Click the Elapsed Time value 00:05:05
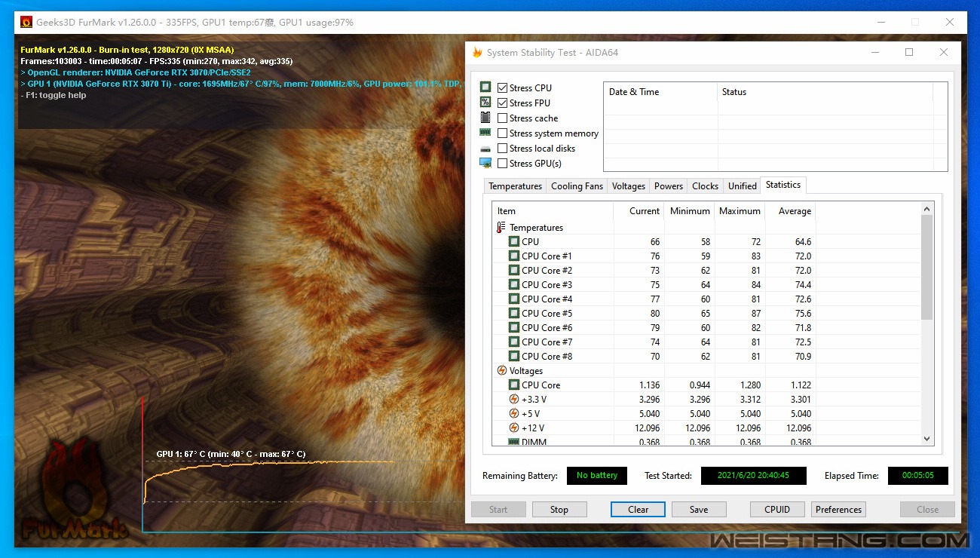The width and height of the screenshot is (980, 558). click(917, 476)
